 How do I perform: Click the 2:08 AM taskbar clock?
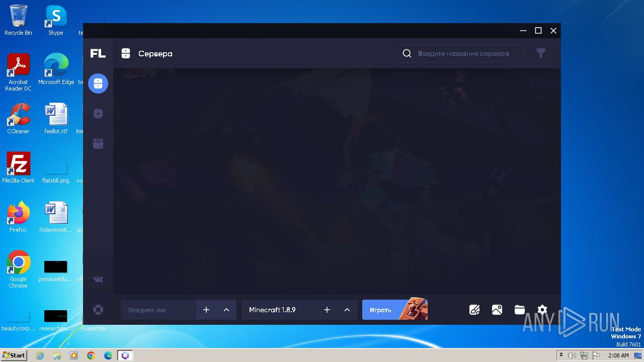(618, 355)
